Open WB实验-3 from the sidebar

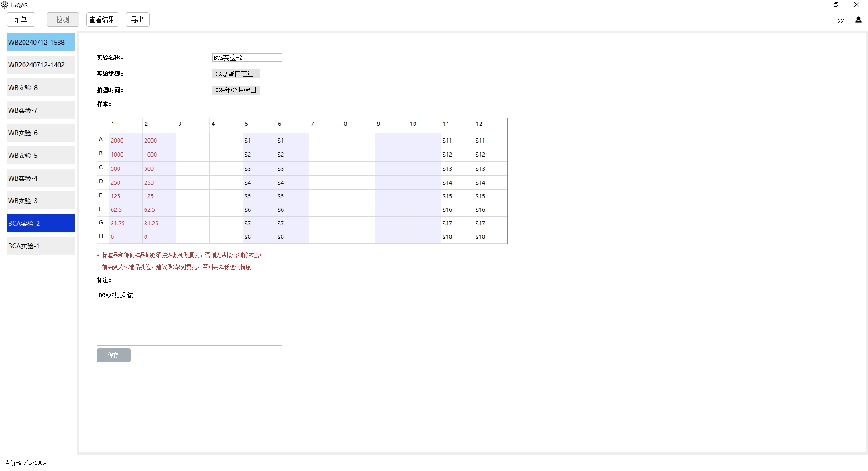coord(41,200)
